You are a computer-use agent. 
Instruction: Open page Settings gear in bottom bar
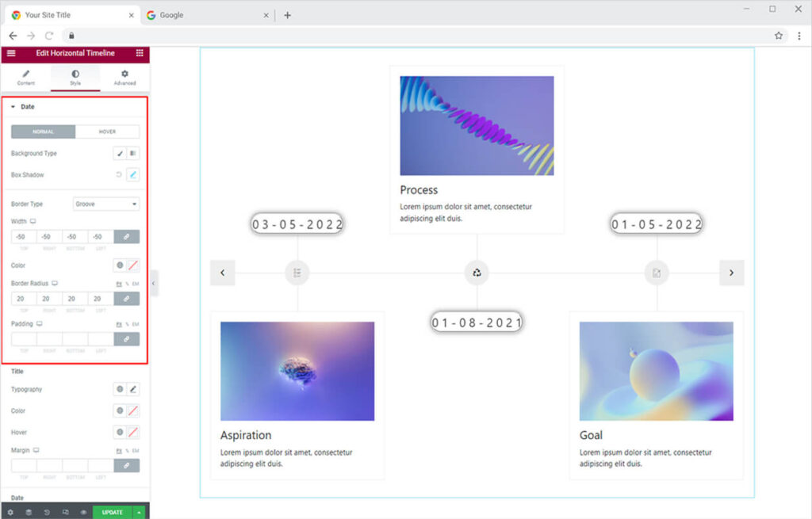click(10, 512)
